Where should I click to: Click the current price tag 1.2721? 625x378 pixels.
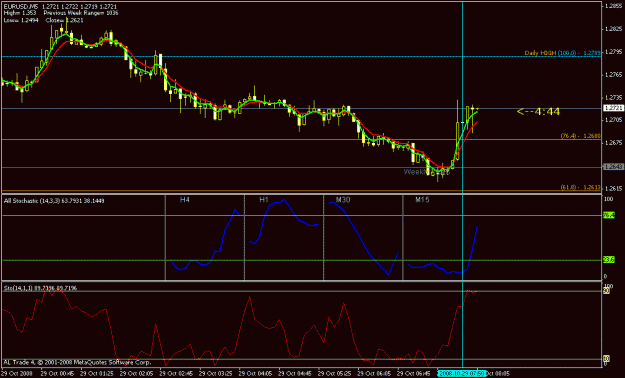(x=613, y=108)
